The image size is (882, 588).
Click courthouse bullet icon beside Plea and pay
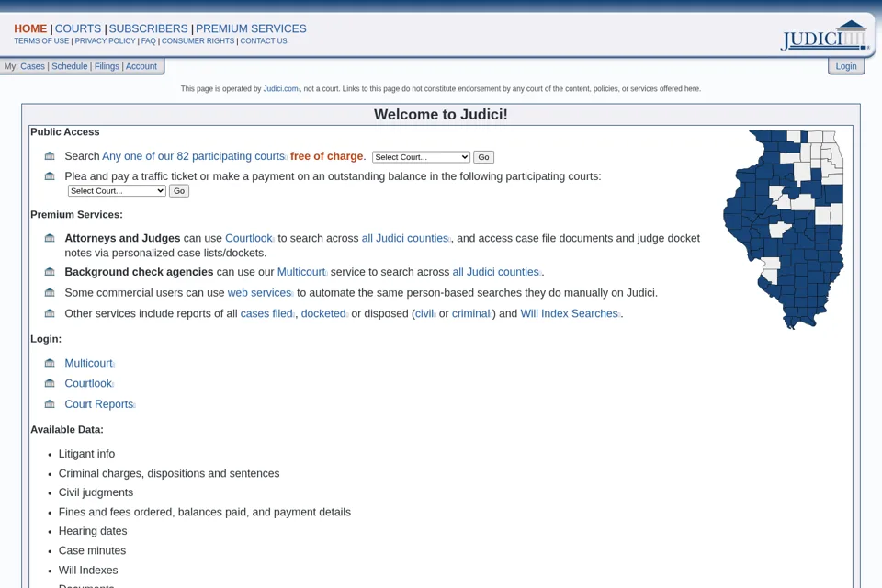click(50, 176)
